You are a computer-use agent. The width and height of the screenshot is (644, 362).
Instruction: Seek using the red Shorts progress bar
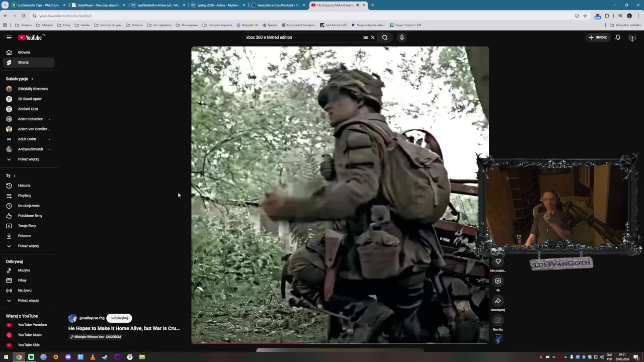(340, 343)
